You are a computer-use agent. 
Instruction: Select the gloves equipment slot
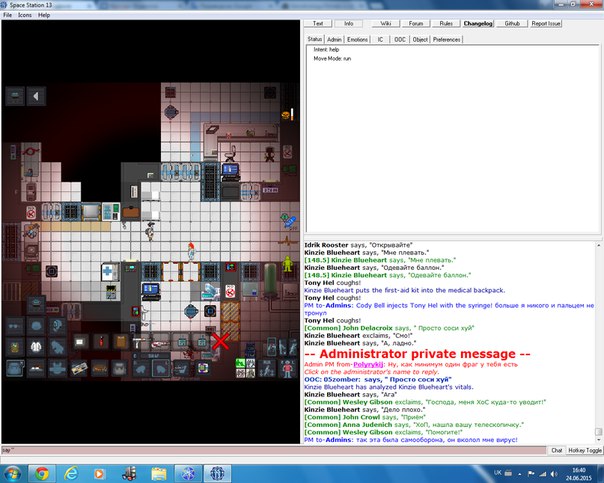[57, 347]
